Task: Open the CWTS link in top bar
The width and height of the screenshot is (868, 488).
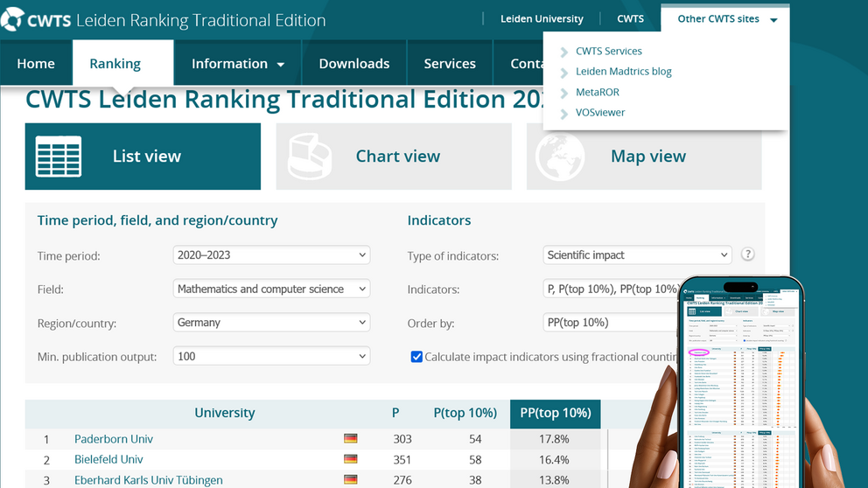Action: point(630,19)
